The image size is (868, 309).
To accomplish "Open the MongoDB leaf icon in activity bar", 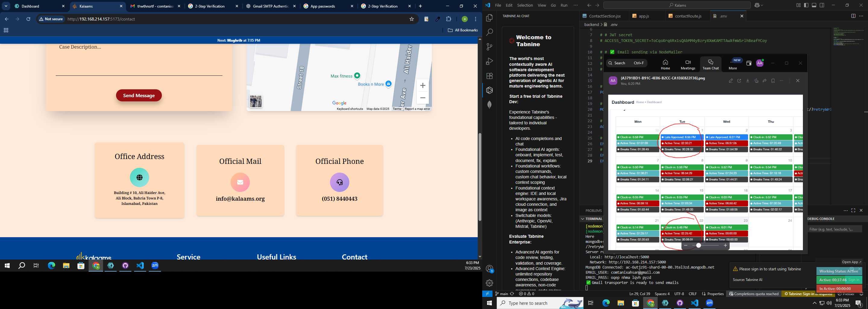I will [489, 105].
